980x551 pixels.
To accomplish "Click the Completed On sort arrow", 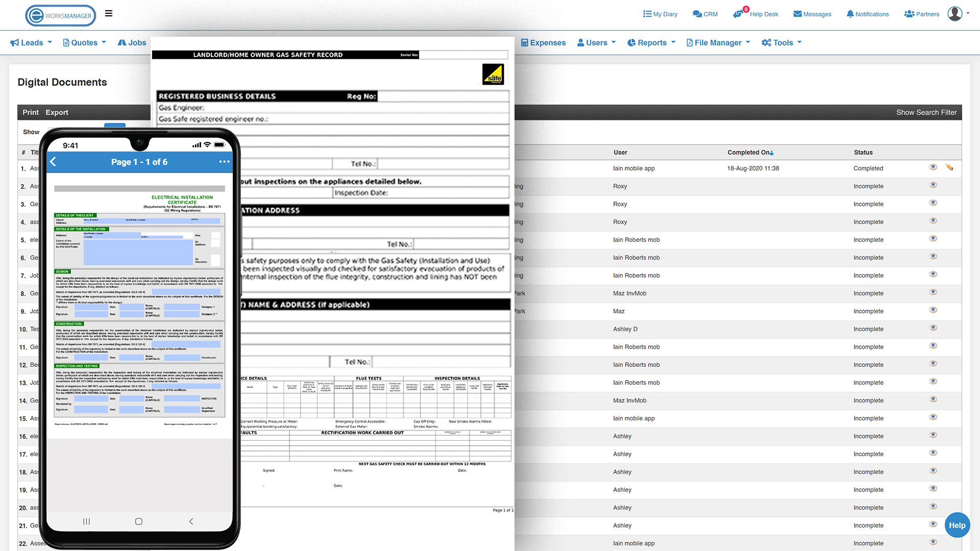I will pyautogui.click(x=772, y=152).
